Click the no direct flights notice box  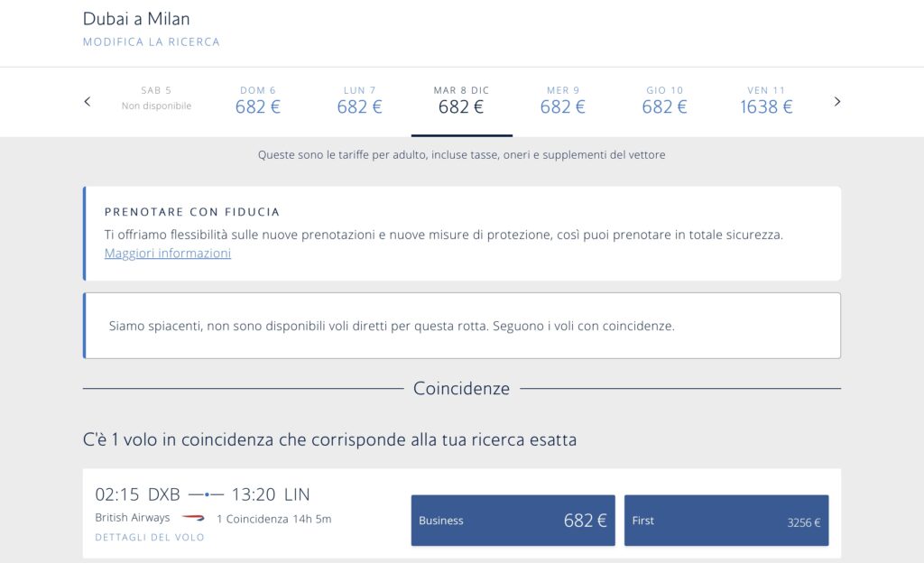pos(462,326)
